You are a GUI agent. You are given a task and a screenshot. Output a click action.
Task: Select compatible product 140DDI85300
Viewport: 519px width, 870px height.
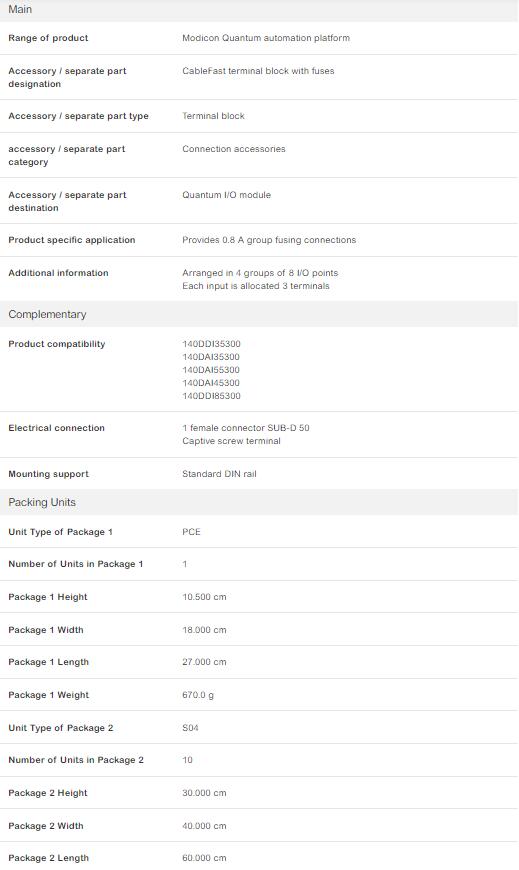point(211,396)
